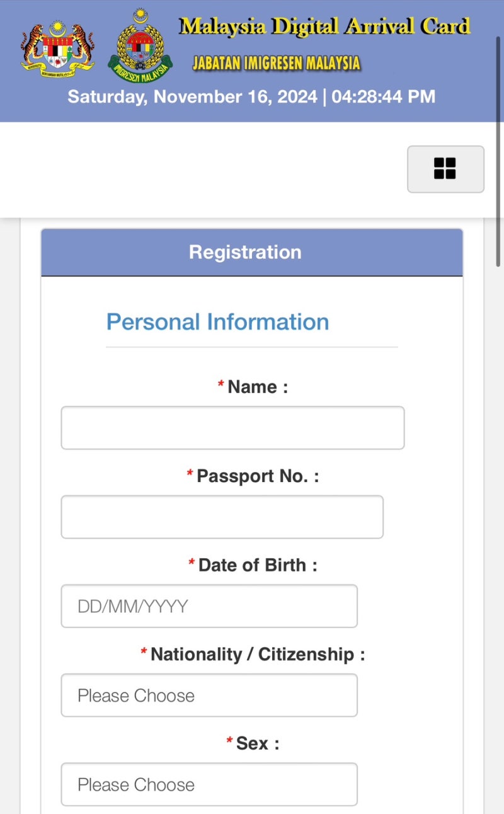Click the Jabatan Imigresen Malaysia text
Viewport: 504px width, 814px height.
point(277,63)
